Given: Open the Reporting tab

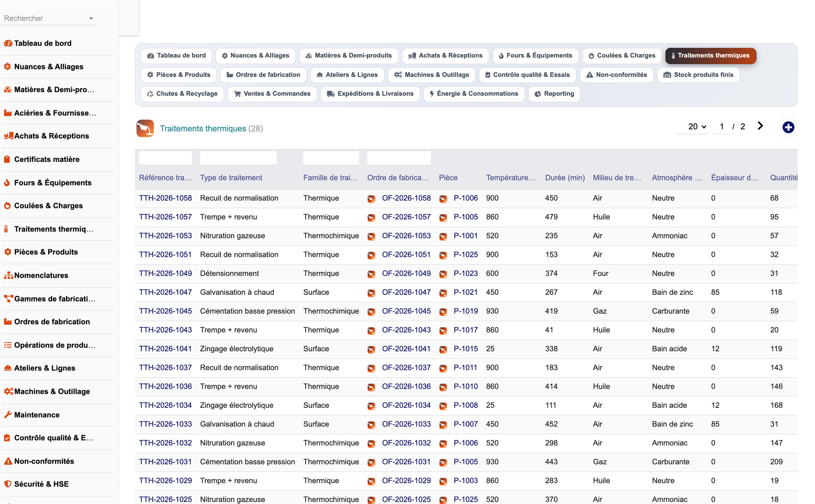Looking at the screenshot, I should (555, 93).
